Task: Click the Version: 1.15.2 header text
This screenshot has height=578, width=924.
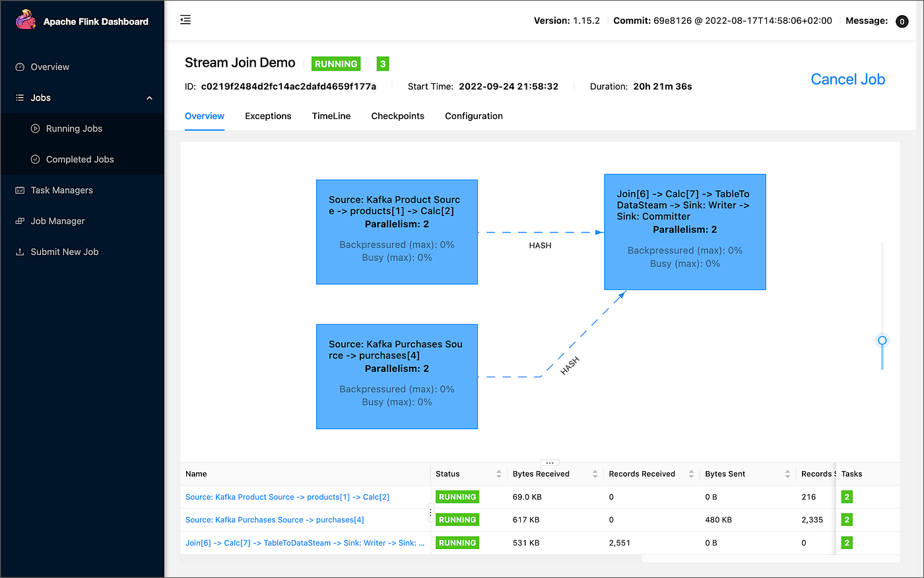Action: coord(567,20)
